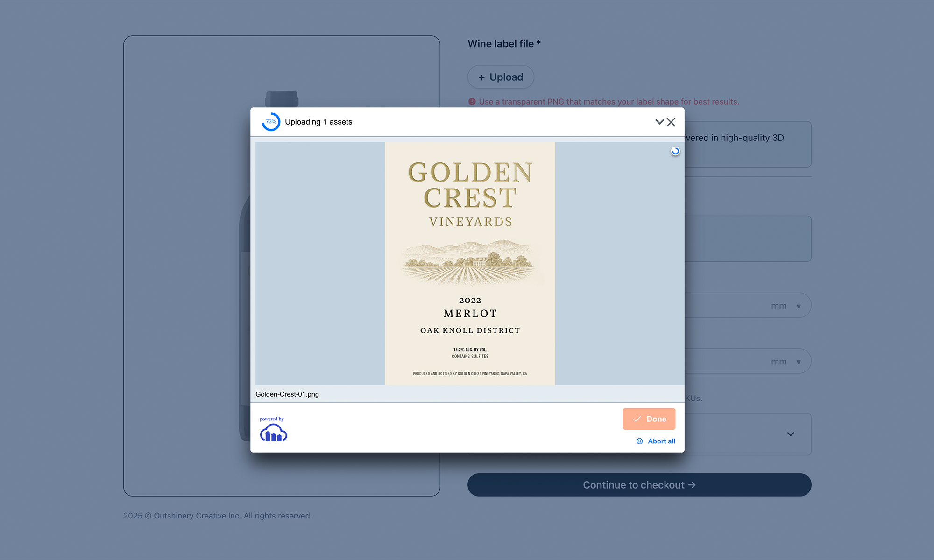934x560 pixels.
Task: Continue to checkout
Action: [x=639, y=485]
